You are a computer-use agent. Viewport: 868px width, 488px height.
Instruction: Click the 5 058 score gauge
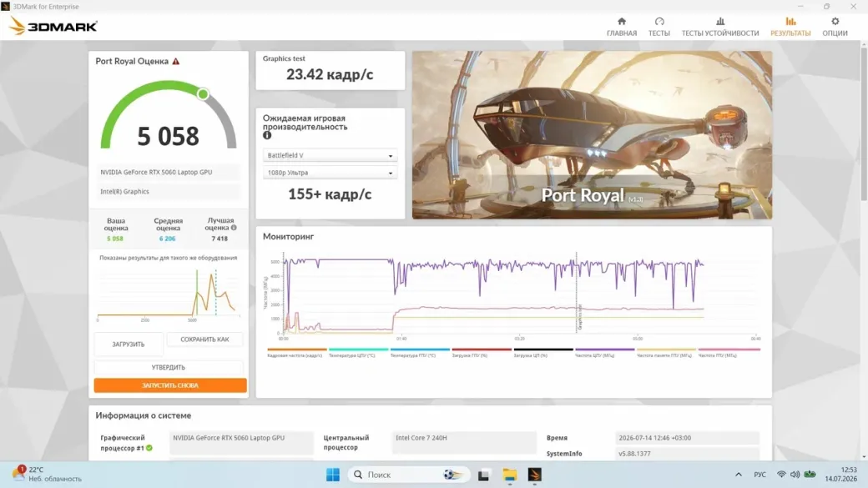[169, 116]
